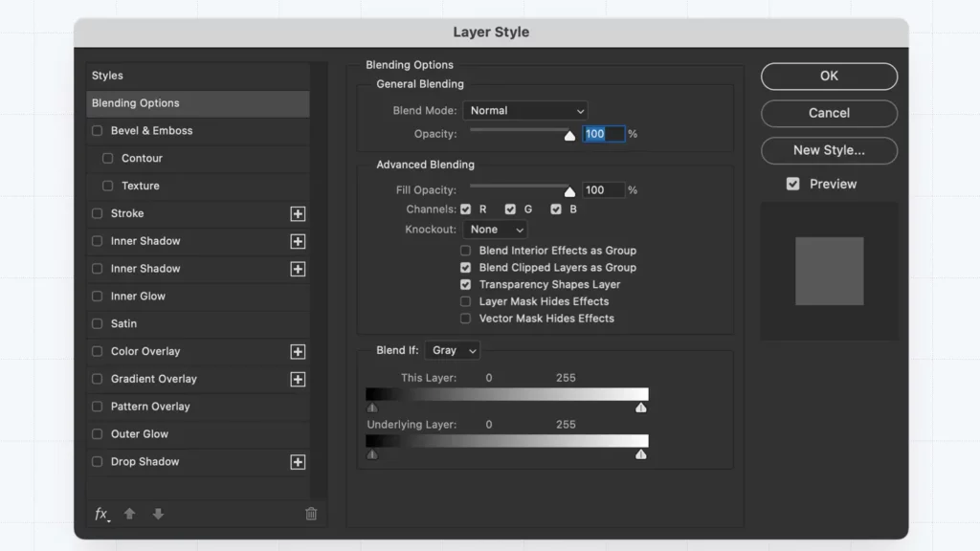Viewport: 980px width, 551px height.
Task: Toggle the Pattern Overlay checkbox
Action: pos(97,406)
